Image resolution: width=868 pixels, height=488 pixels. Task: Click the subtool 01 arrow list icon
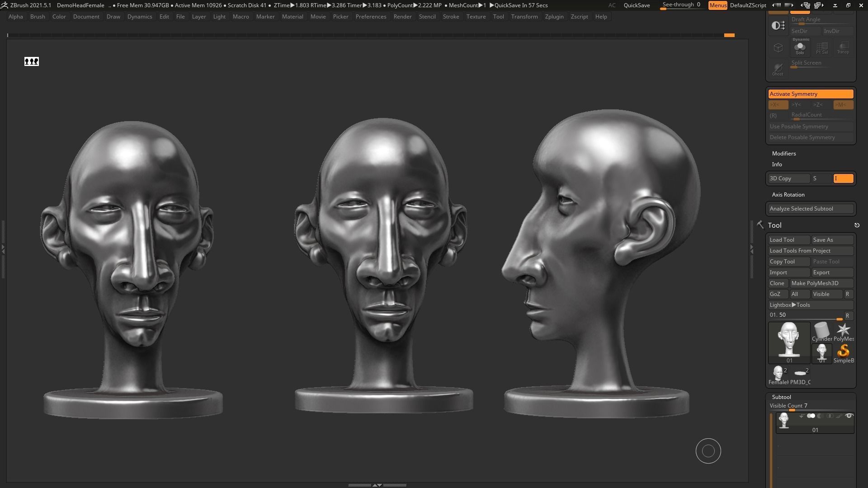(802, 416)
